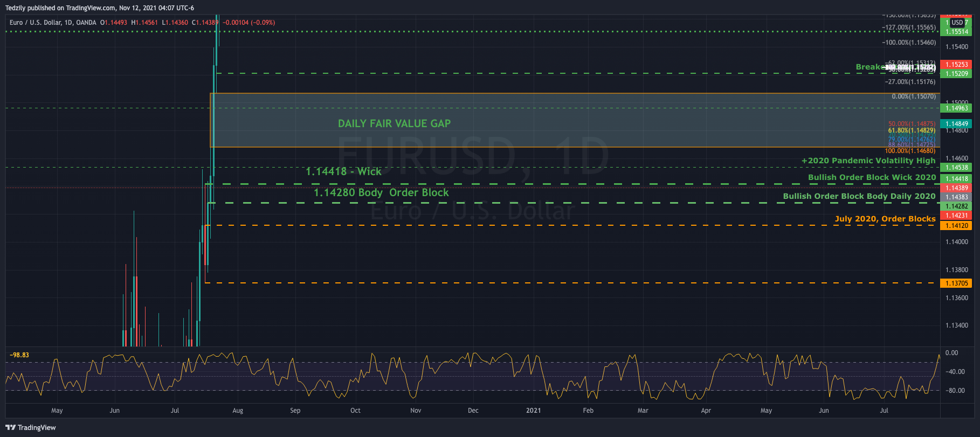Click the 2021 label on time axis
This screenshot has height=437, width=980.
tap(533, 411)
